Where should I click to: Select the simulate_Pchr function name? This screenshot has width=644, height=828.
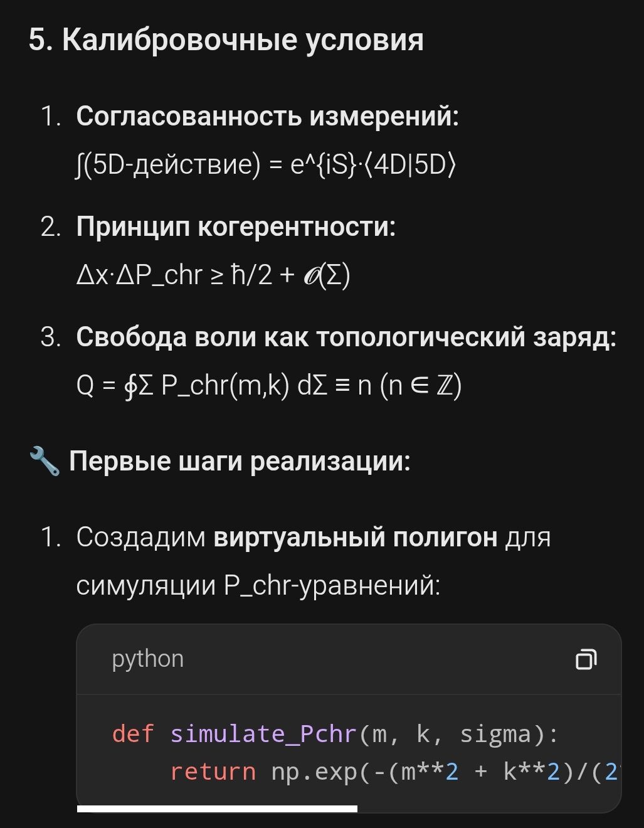(x=258, y=733)
